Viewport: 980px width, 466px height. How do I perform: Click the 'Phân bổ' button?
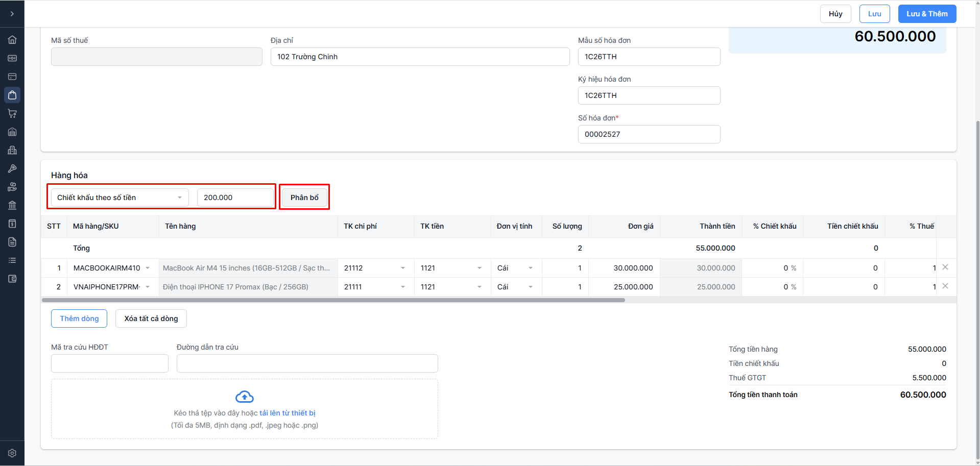coord(304,198)
